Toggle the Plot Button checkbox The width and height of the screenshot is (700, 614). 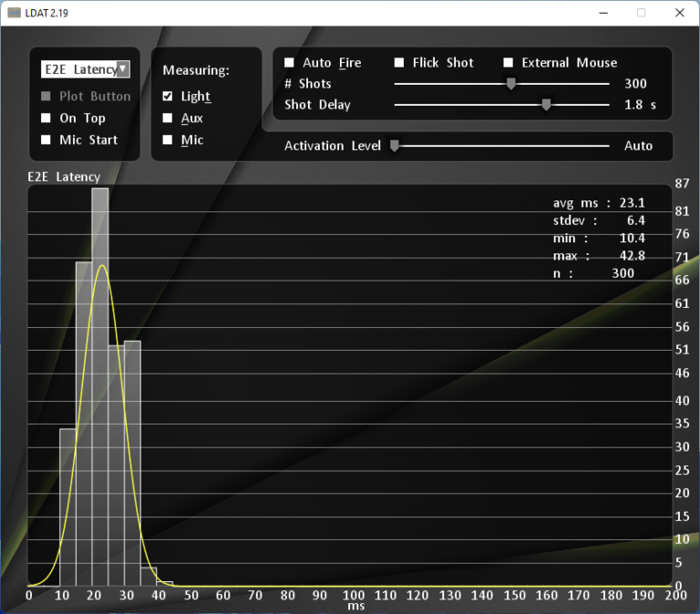point(46,97)
